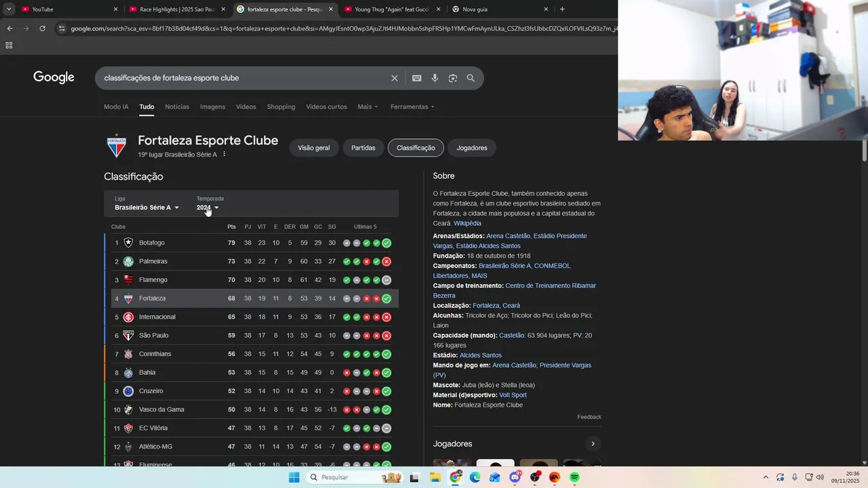Switch to Young Thug Again browser tab

coord(392,9)
